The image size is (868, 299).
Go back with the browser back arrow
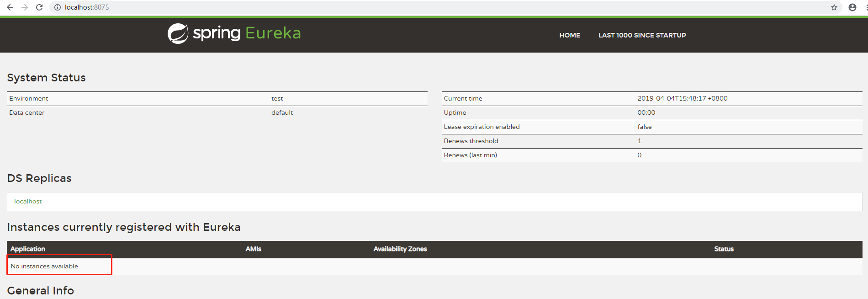(x=10, y=7)
